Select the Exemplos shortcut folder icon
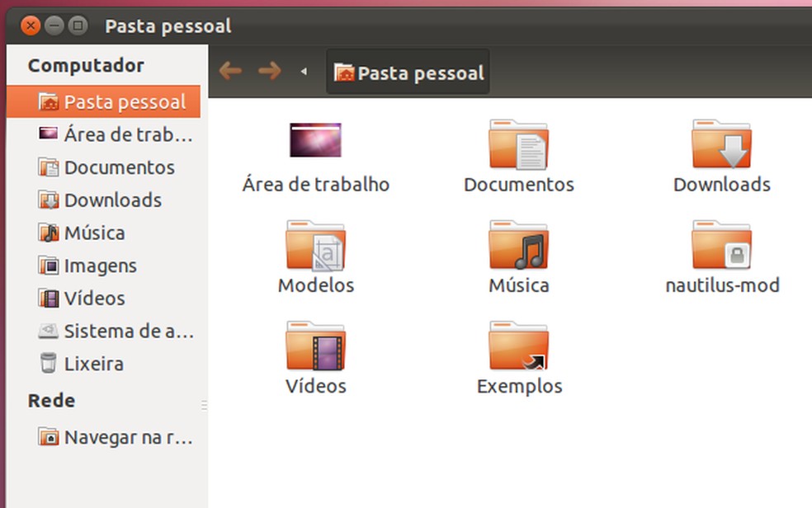 click(518, 346)
